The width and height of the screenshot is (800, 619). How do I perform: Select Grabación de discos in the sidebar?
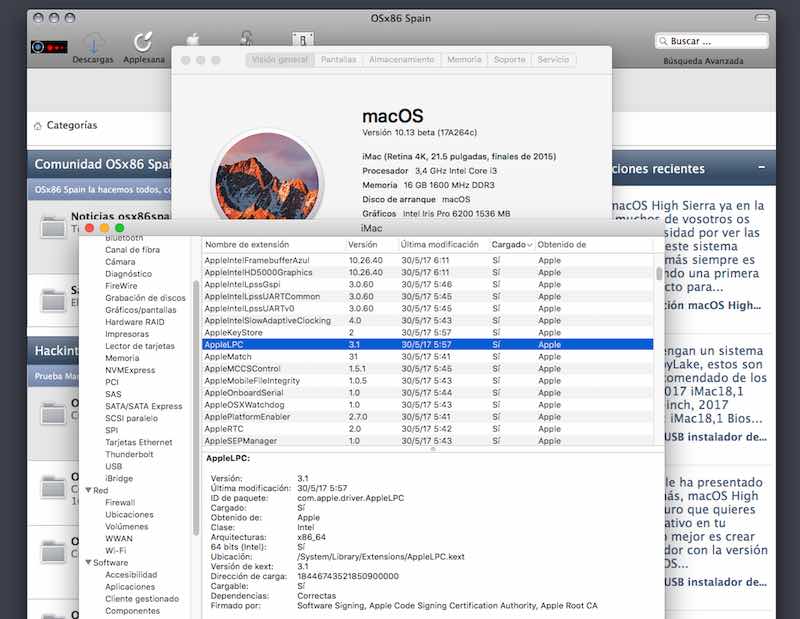[145, 298]
